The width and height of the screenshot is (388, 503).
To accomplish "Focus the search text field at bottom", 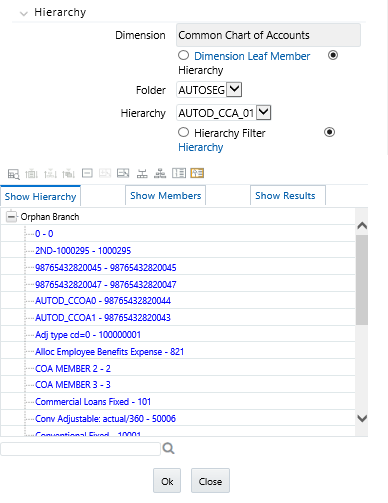I will click(x=80, y=449).
